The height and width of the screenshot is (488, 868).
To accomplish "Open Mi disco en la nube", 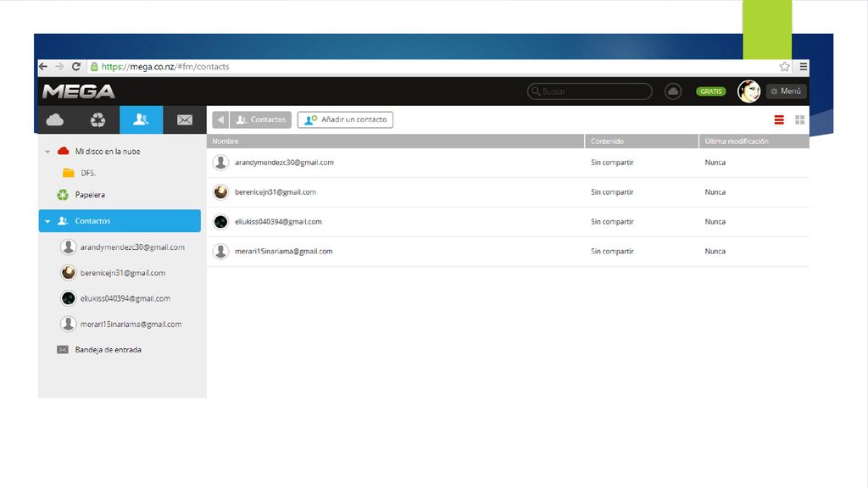I will [108, 152].
